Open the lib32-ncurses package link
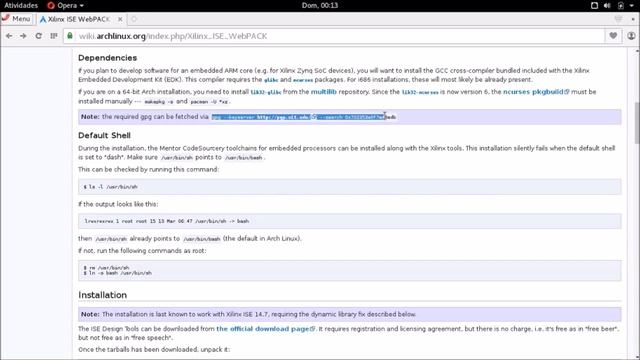 (x=420, y=92)
